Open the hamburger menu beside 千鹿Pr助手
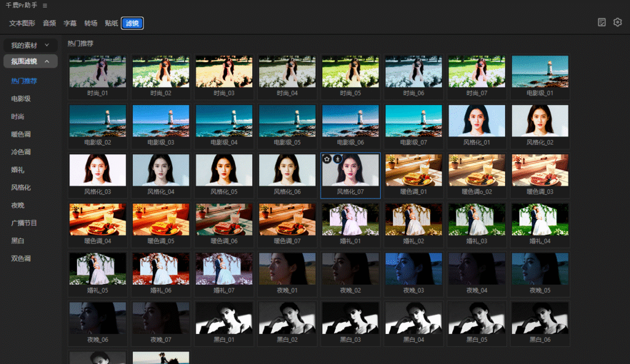 [46, 6]
